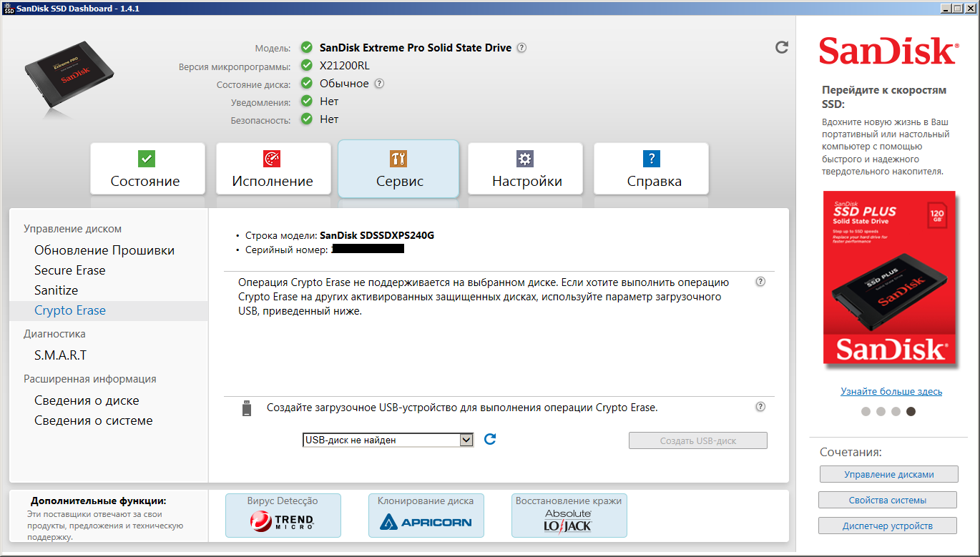This screenshot has width=980, height=557.
Task: Click the firmware version X21200RL
Action: pos(345,66)
